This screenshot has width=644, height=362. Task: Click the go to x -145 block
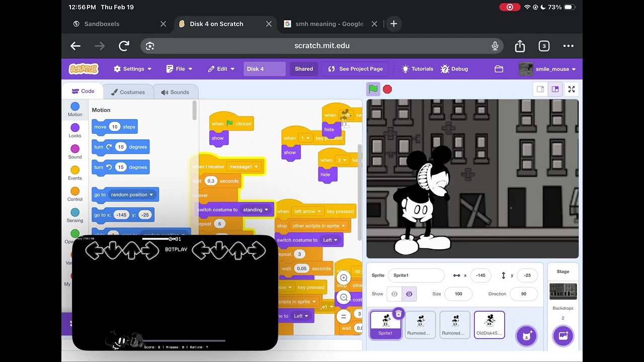123,215
